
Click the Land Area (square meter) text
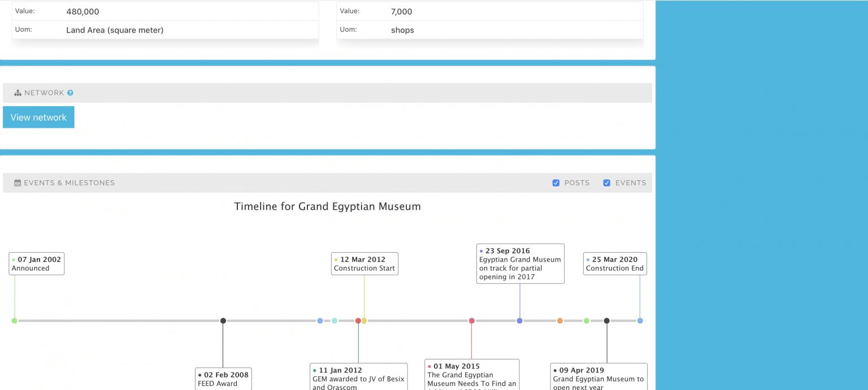(x=115, y=30)
